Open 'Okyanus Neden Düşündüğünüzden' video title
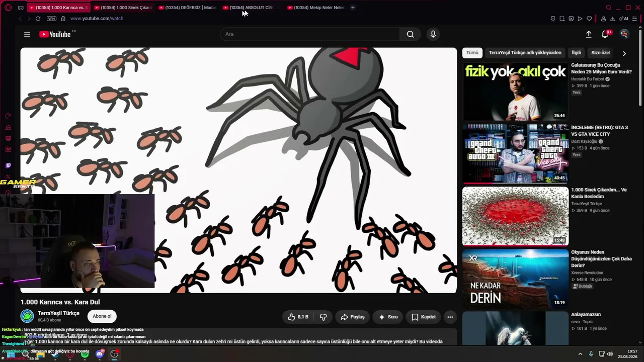 pyautogui.click(x=601, y=258)
